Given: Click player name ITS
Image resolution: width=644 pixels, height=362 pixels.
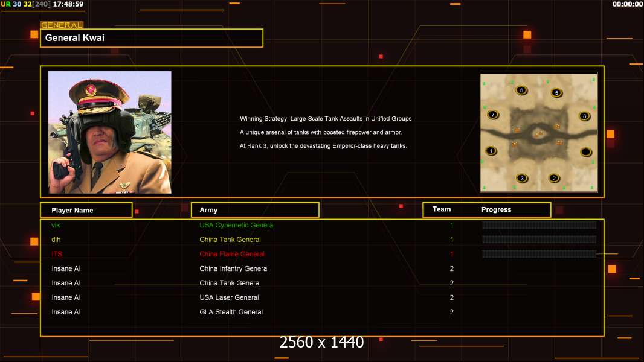Looking at the screenshot, I should [x=57, y=254].
